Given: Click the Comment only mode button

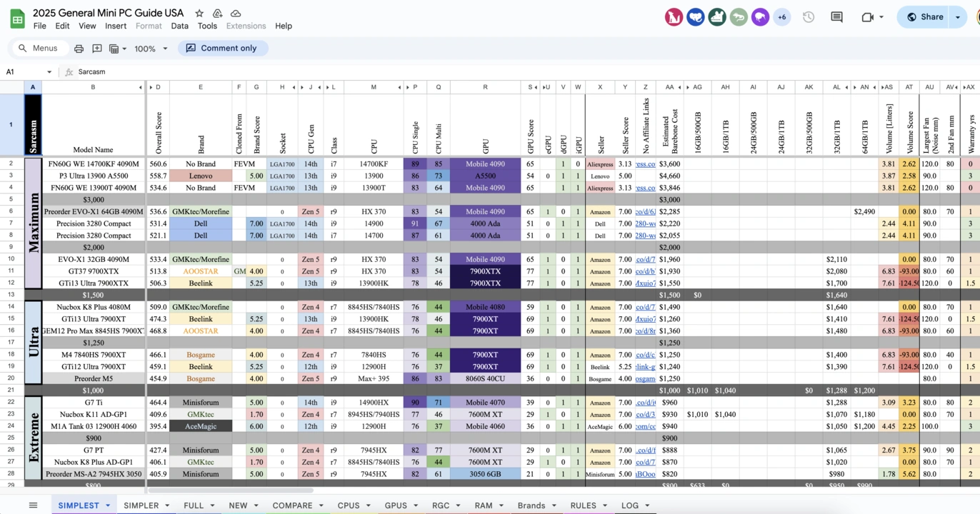Looking at the screenshot, I should pos(221,49).
